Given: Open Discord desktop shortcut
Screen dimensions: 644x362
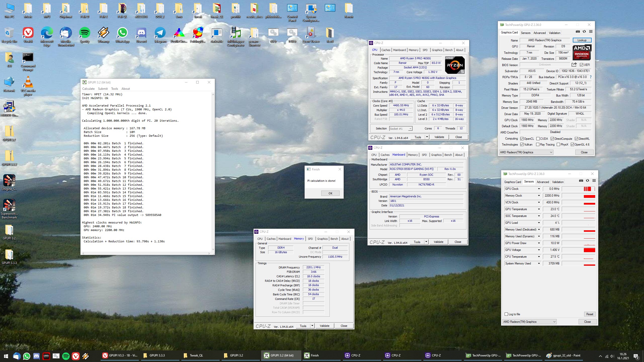Looking at the screenshot, I should pos(141,35).
